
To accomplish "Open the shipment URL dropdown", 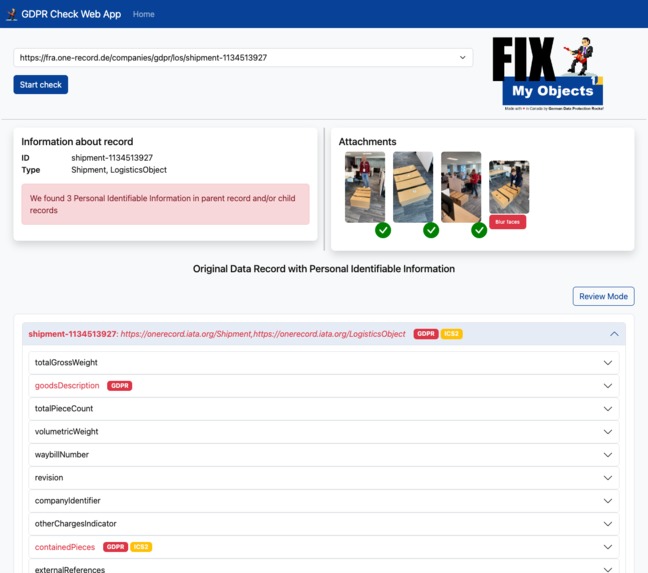I will click(243, 57).
